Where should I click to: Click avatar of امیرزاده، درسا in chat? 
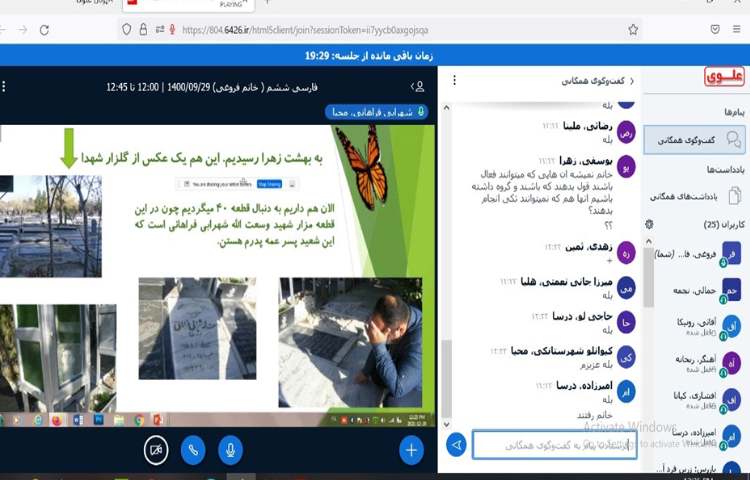click(626, 391)
